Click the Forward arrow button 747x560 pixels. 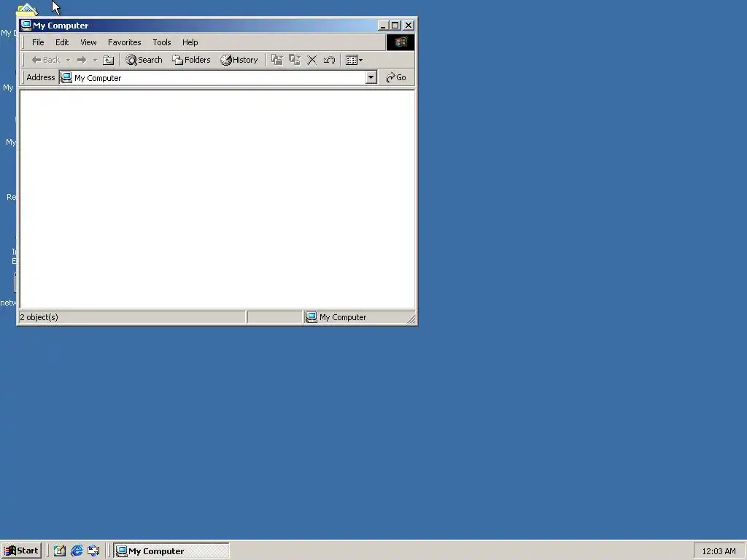(82, 60)
